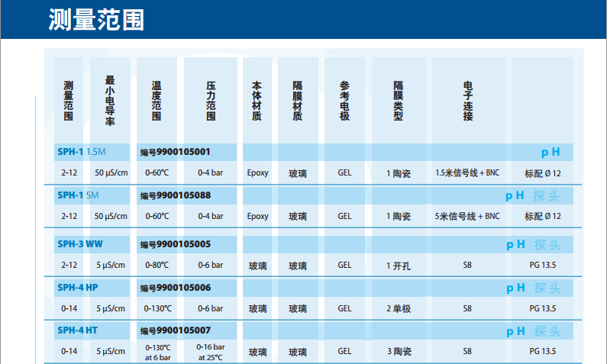Click the SPH-4 HT model name
This screenshot has height=364, width=607.
pos(77,330)
